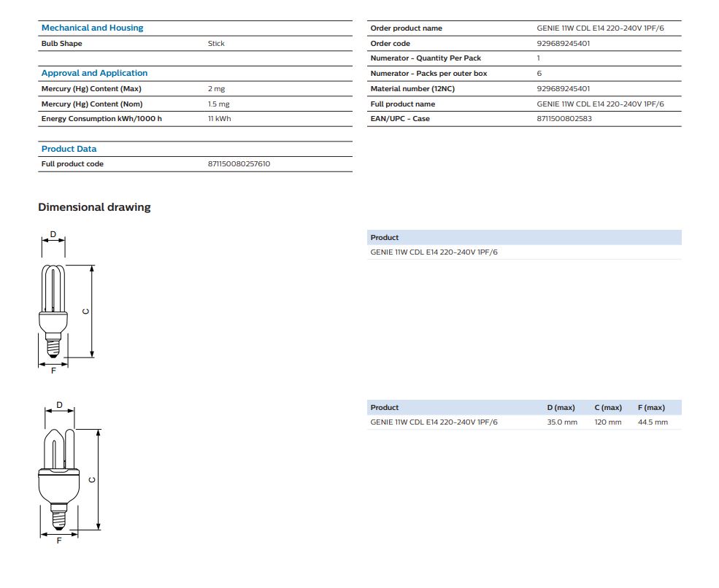Viewport: 719px width, 588px height.
Task: Select Numerator - Packs per outer box label
Action: (x=428, y=74)
